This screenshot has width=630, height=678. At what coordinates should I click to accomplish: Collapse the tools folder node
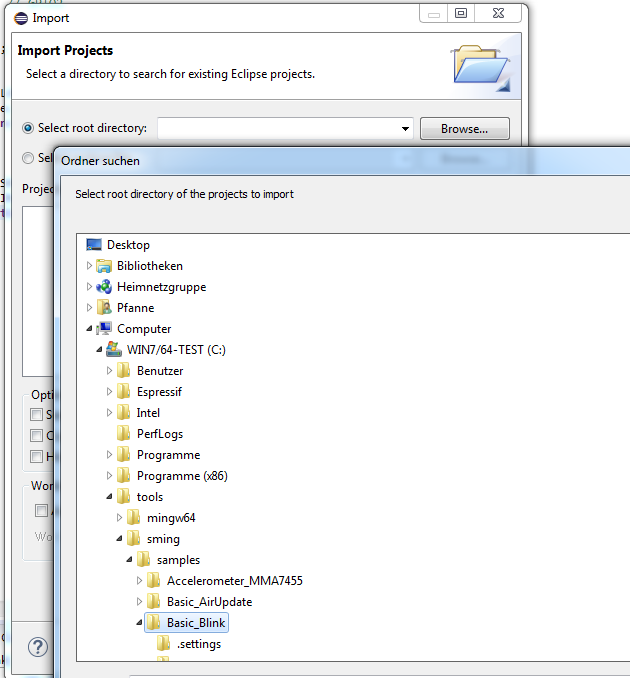click(x=109, y=497)
